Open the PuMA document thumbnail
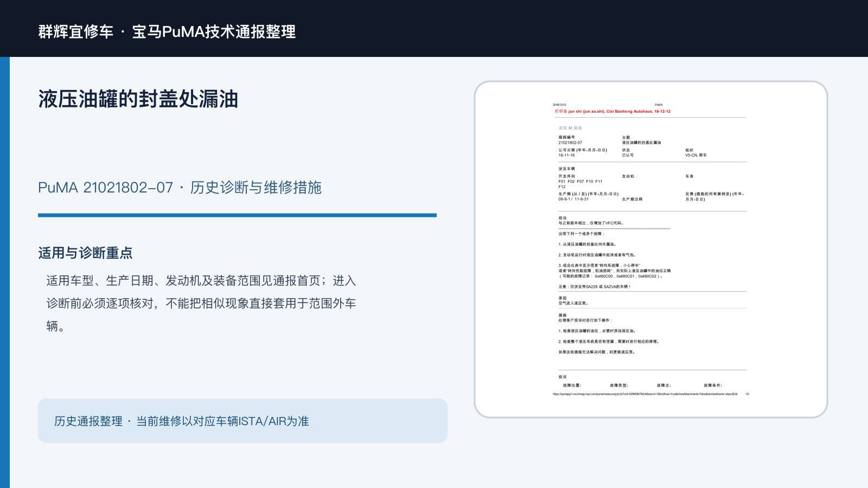The image size is (868, 488). point(651,249)
